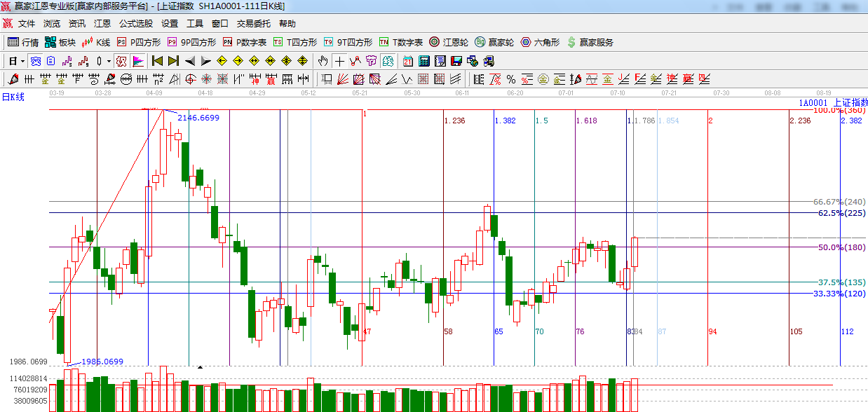
Task: Click the 板块 sector button
Action: click(60, 42)
